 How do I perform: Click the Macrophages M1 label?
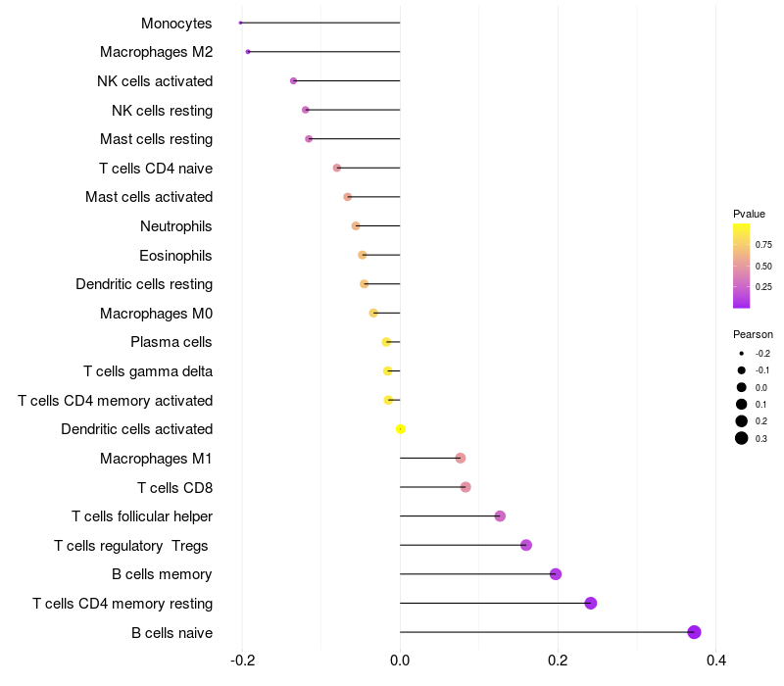[x=156, y=459]
